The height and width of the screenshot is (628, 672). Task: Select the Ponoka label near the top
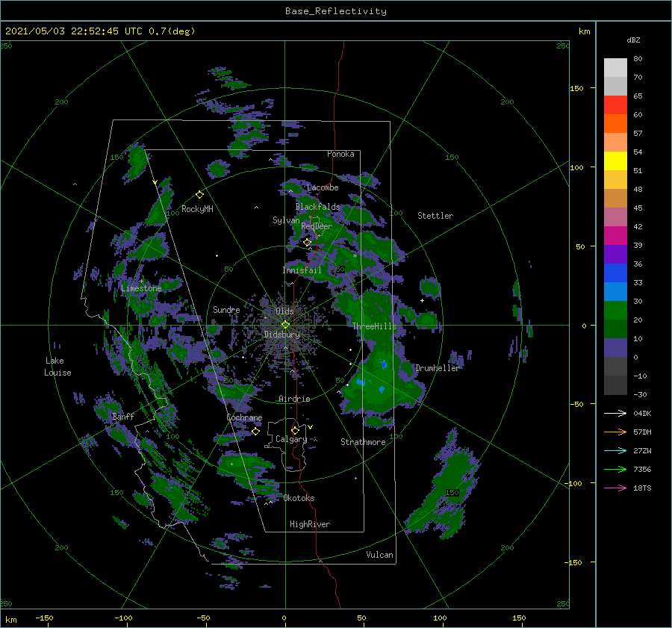[x=340, y=154]
